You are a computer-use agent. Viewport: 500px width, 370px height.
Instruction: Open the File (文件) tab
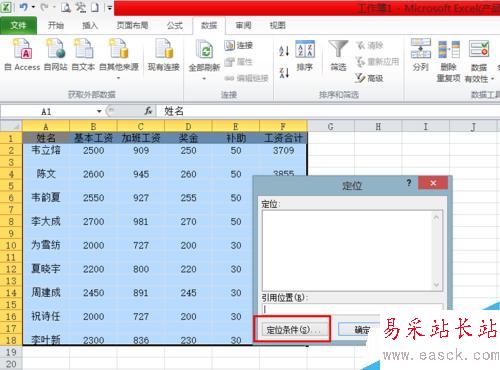(x=18, y=25)
